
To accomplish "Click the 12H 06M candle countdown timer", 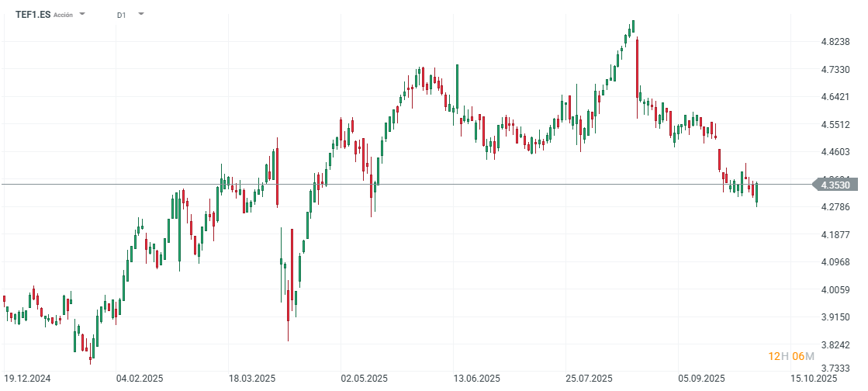I will [791, 356].
